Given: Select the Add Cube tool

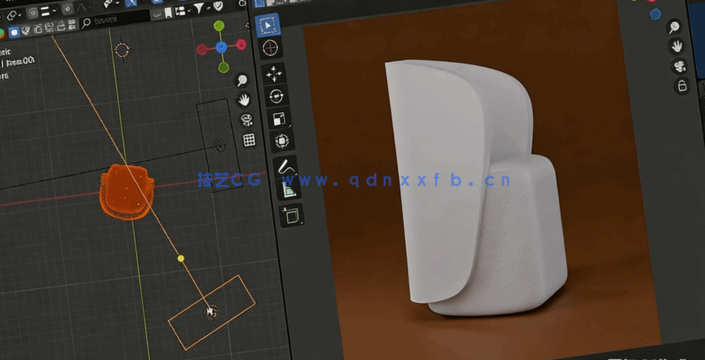Looking at the screenshot, I should (x=291, y=216).
